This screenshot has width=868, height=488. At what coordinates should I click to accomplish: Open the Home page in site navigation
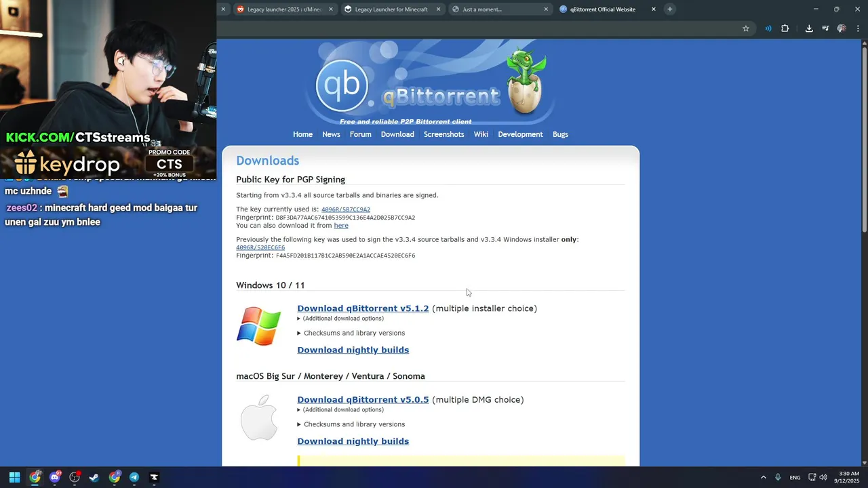302,134
